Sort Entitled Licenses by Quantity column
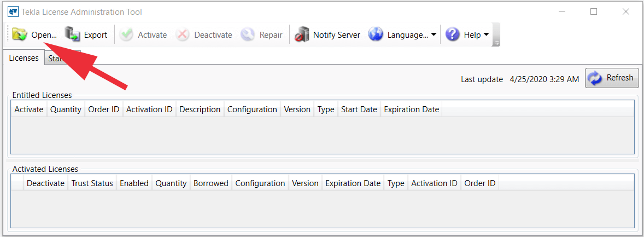Screen dimensions: 644x237 66,109
